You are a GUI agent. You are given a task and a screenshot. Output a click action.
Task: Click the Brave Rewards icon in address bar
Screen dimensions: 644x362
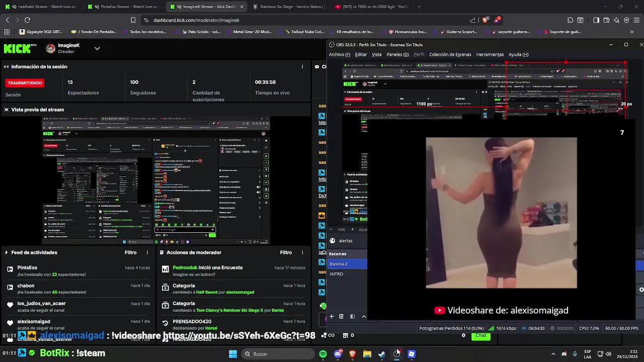(497, 20)
